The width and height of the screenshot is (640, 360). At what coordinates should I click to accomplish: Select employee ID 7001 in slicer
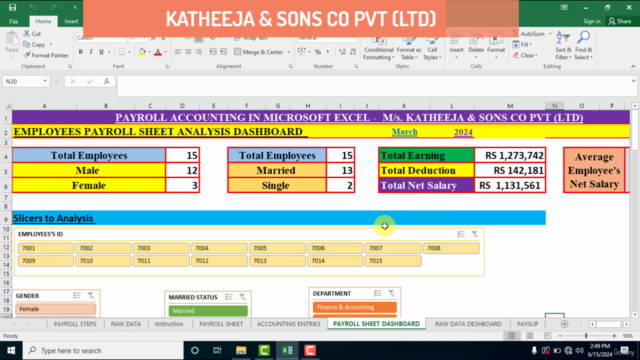point(46,248)
